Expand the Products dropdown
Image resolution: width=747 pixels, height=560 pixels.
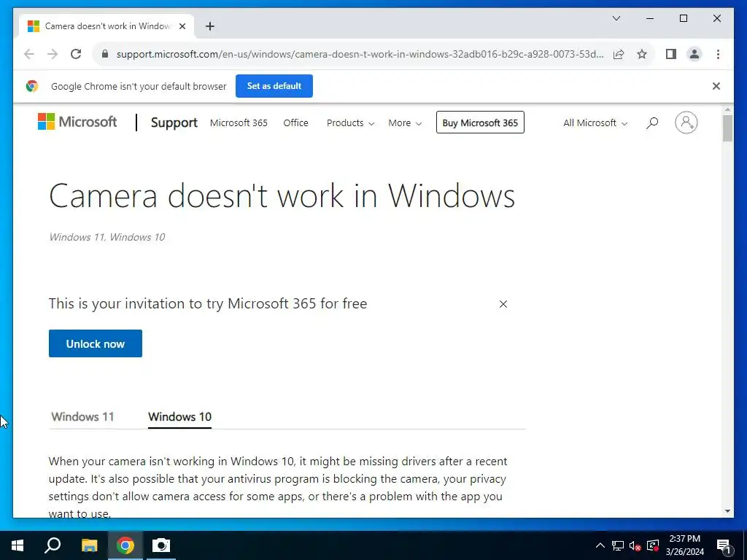coord(350,122)
